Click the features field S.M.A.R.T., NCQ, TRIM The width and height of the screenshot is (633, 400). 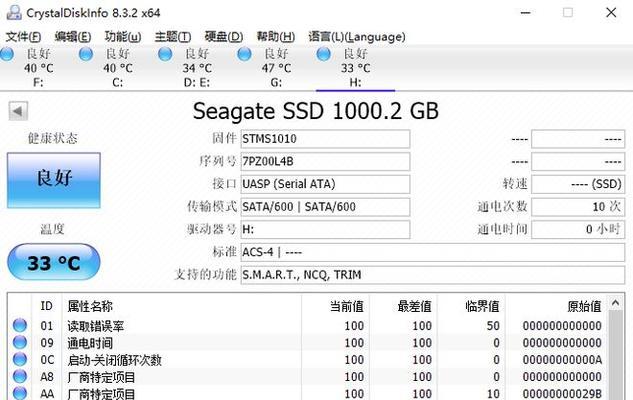pyautogui.click(x=433, y=275)
